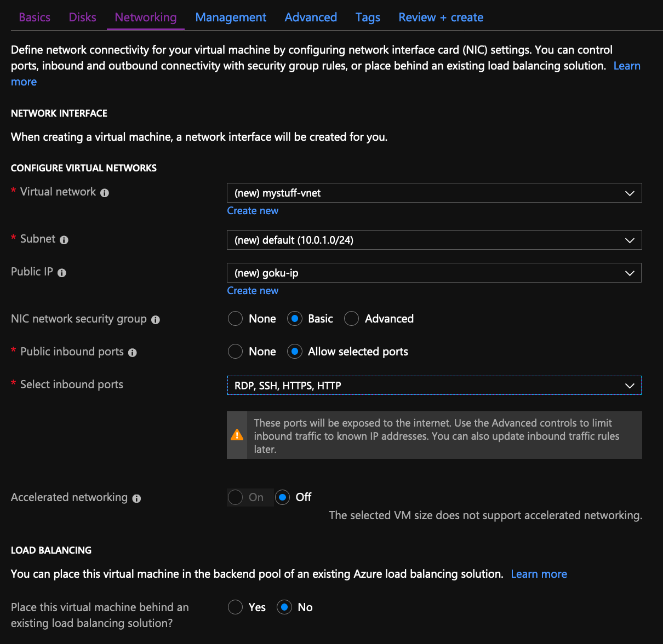
Task: Open the Virtual network dropdown
Action: [434, 193]
